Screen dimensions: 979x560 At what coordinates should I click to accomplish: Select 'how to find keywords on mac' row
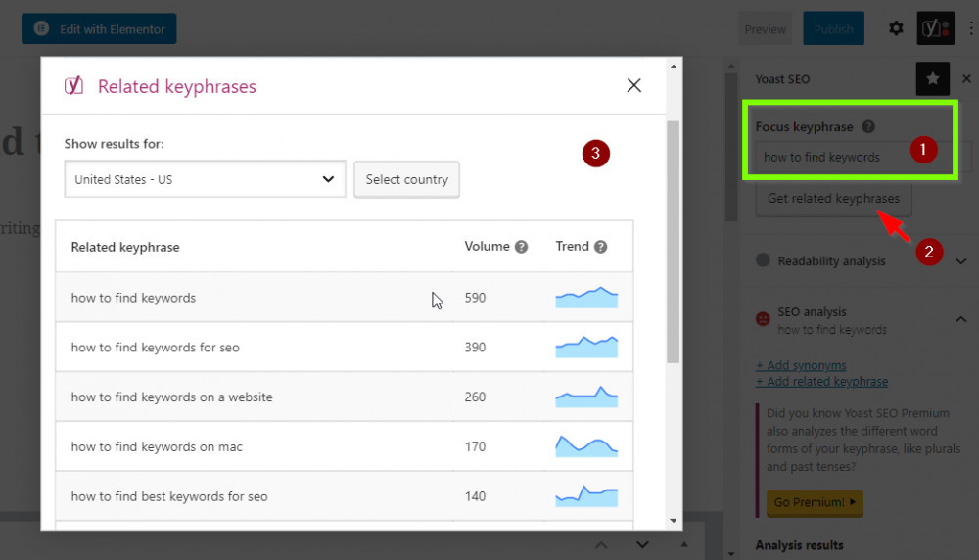(344, 446)
